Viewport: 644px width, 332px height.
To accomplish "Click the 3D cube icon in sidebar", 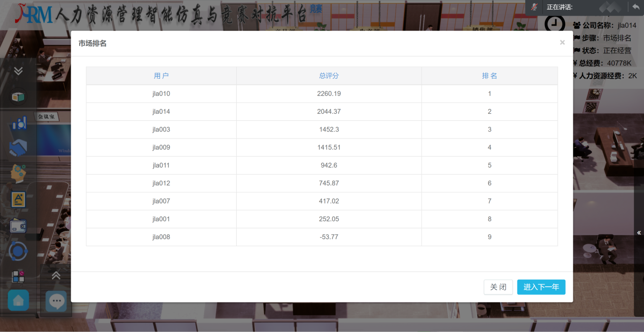I will [18, 97].
